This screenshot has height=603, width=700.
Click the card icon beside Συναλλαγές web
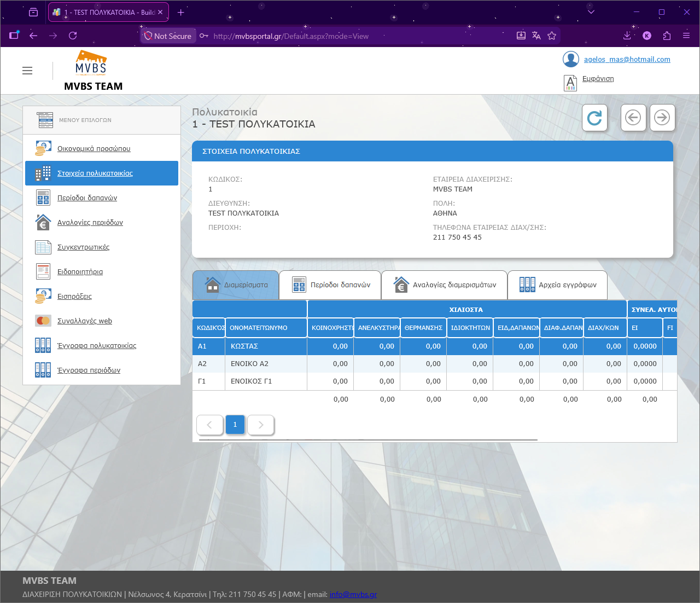pos(43,321)
